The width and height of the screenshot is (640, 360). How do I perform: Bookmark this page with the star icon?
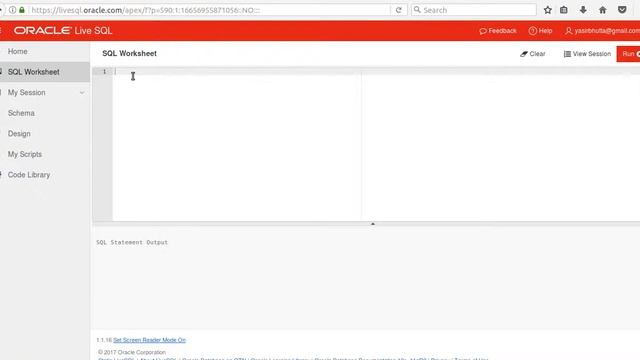pyautogui.click(x=548, y=10)
